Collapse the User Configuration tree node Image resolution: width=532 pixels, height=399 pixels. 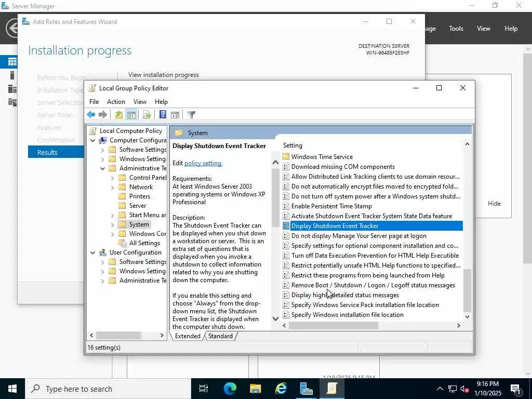(x=92, y=252)
